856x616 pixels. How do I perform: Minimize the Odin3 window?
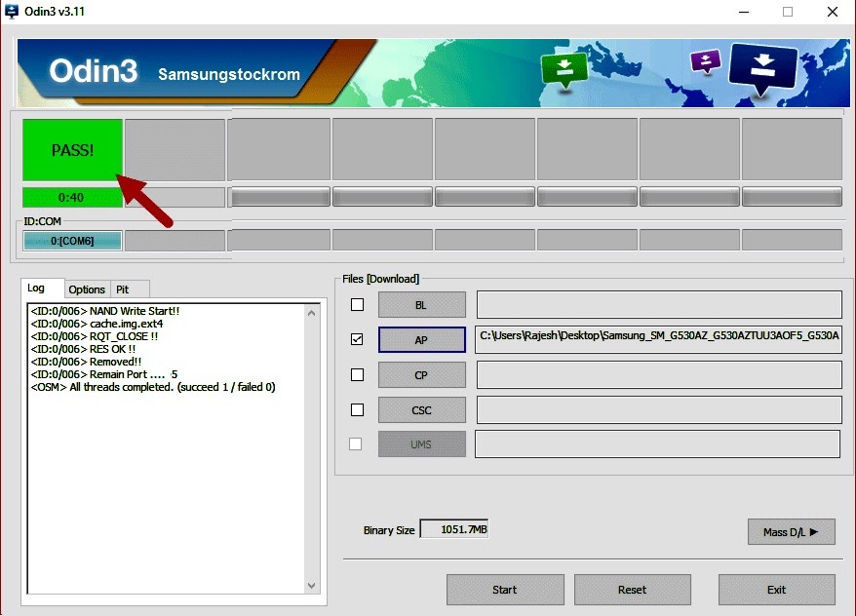[744, 12]
